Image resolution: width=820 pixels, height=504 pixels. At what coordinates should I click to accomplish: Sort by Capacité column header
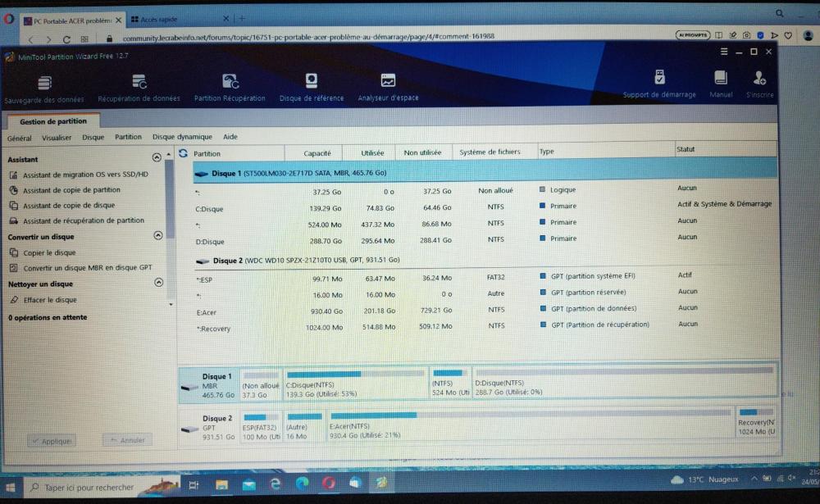pos(317,153)
